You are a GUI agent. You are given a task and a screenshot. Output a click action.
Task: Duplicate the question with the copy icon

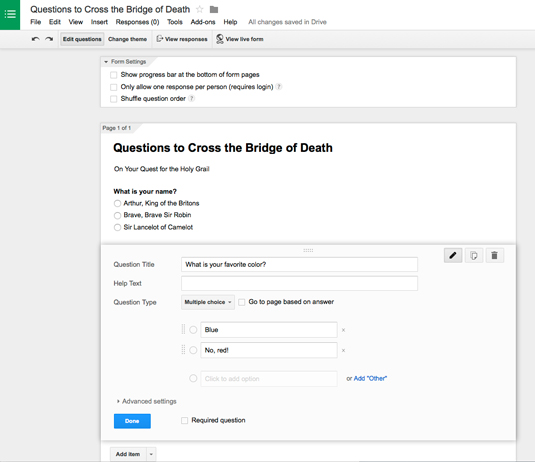coord(474,255)
